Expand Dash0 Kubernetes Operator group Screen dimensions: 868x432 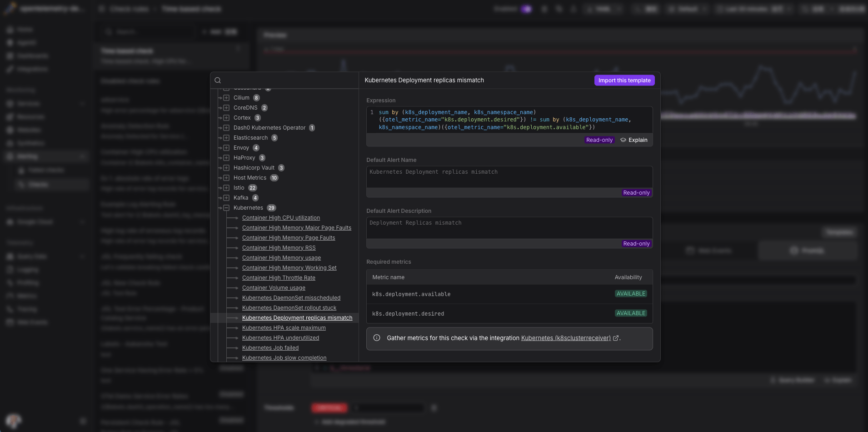click(x=226, y=128)
